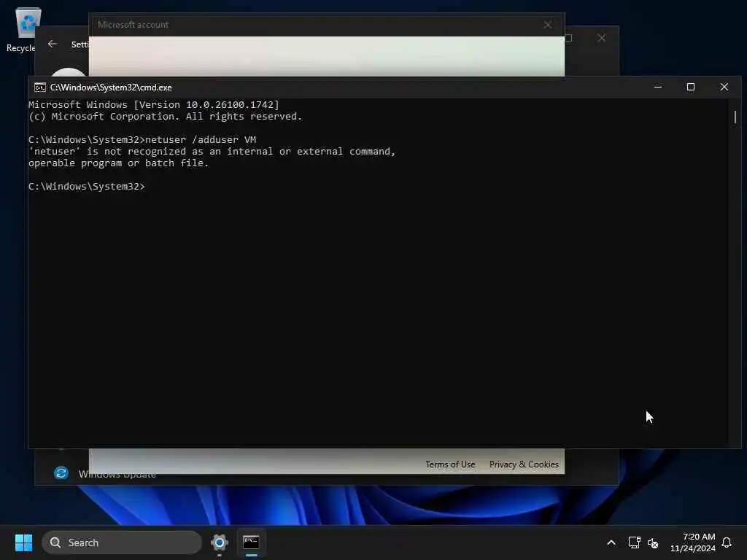Screen dimensions: 747x560
Task: Open the clock showing 7:20 AM
Action: pos(693,542)
